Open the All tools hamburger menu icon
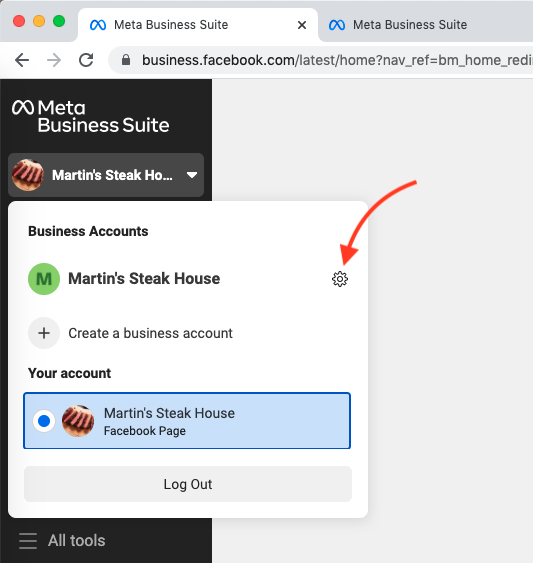 pyautogui.click(x=28, y=541)
